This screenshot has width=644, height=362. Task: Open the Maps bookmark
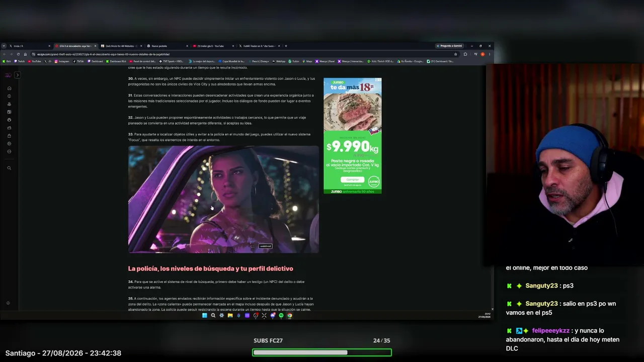pos(307,61)
